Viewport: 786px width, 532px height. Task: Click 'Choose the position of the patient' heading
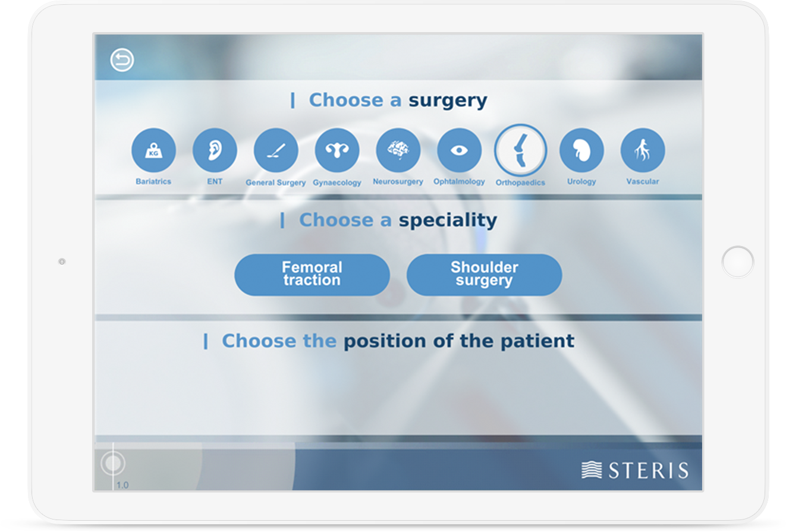398,341
